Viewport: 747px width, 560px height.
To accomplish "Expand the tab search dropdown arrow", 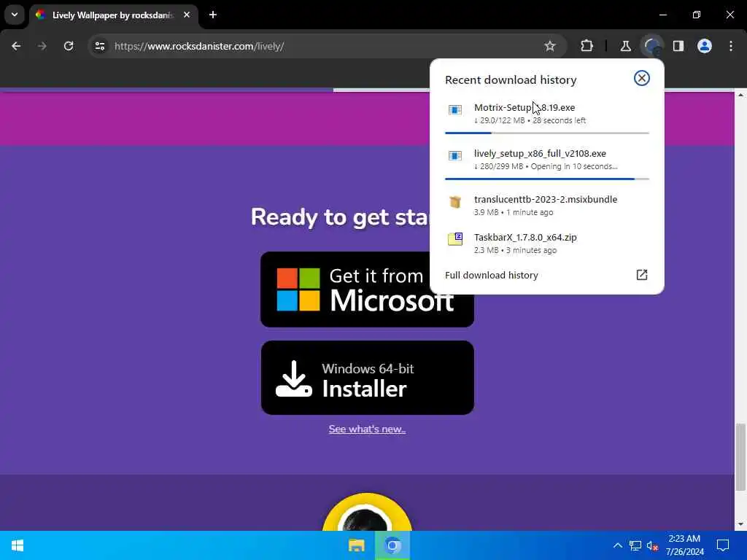I will 15,15.
